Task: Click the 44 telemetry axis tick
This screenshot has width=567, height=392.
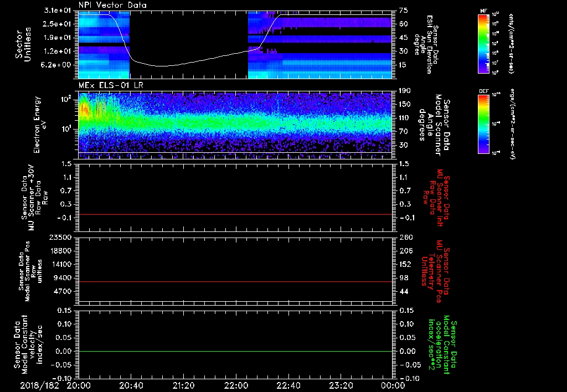Action: click(x=404, y=291)
